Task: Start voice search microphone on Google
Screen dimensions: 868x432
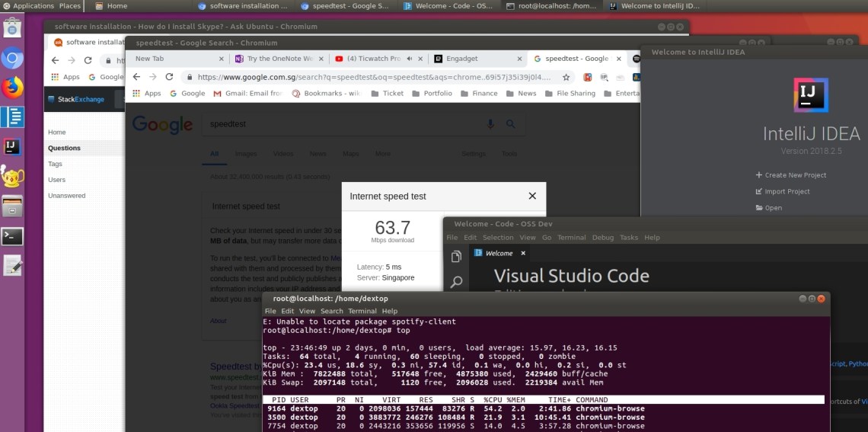Action: [x=490, y=124]
